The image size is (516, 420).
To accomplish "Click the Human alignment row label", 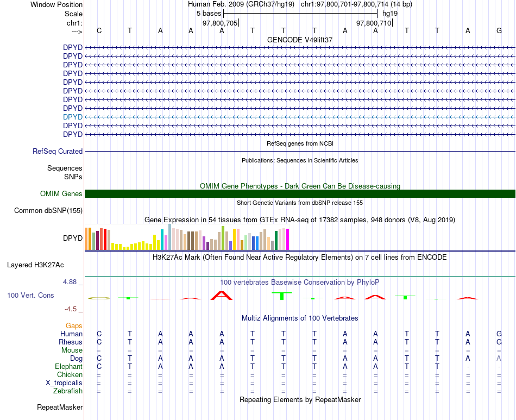I will pyautogui.click(x=71, y=334).
